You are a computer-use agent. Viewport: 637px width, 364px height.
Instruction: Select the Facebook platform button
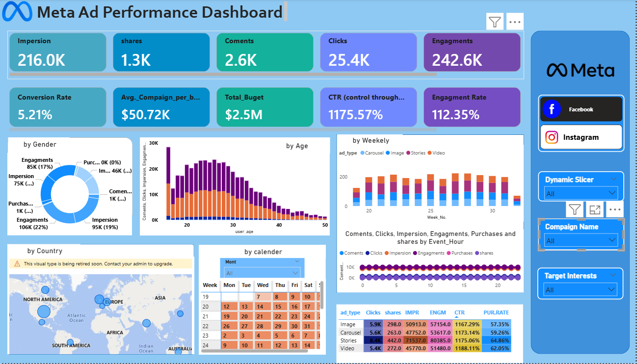click(x=581, y=109)
